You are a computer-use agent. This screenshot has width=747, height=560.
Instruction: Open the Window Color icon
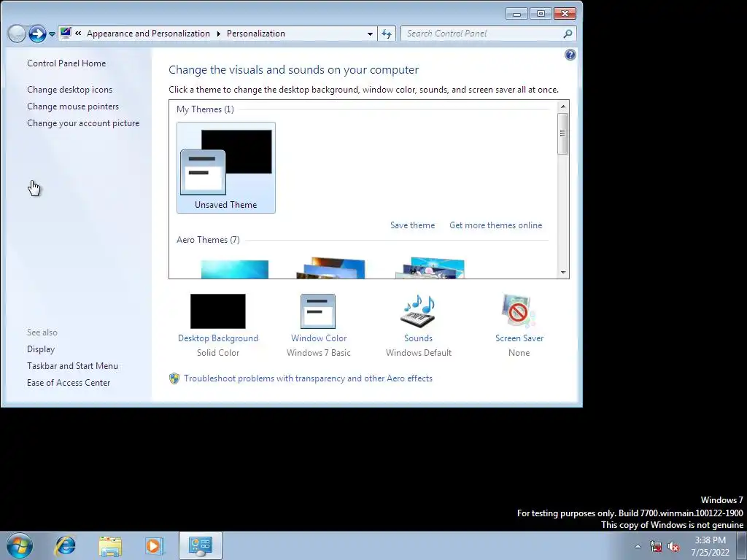318,311
